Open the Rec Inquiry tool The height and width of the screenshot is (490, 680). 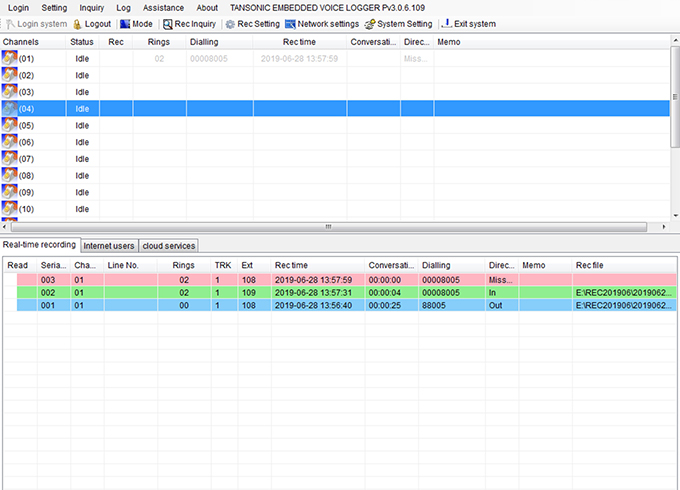tap(168, 23)
